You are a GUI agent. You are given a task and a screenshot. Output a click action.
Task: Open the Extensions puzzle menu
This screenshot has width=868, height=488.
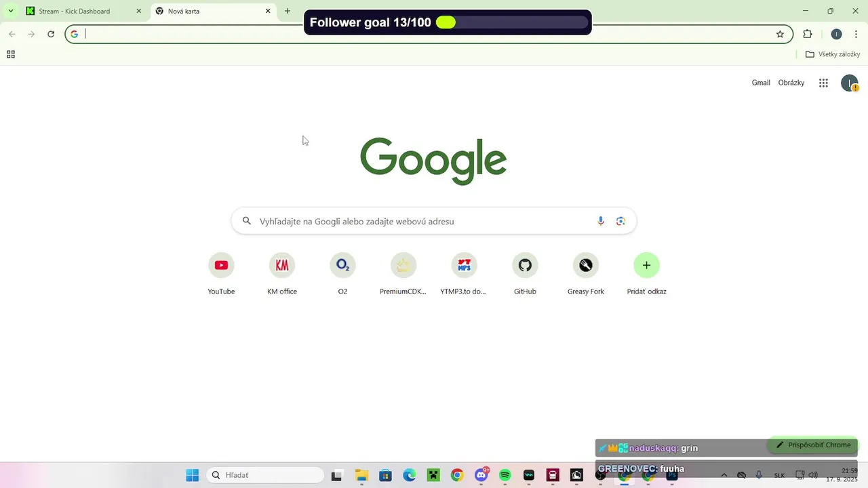click(x=807, y=34)
